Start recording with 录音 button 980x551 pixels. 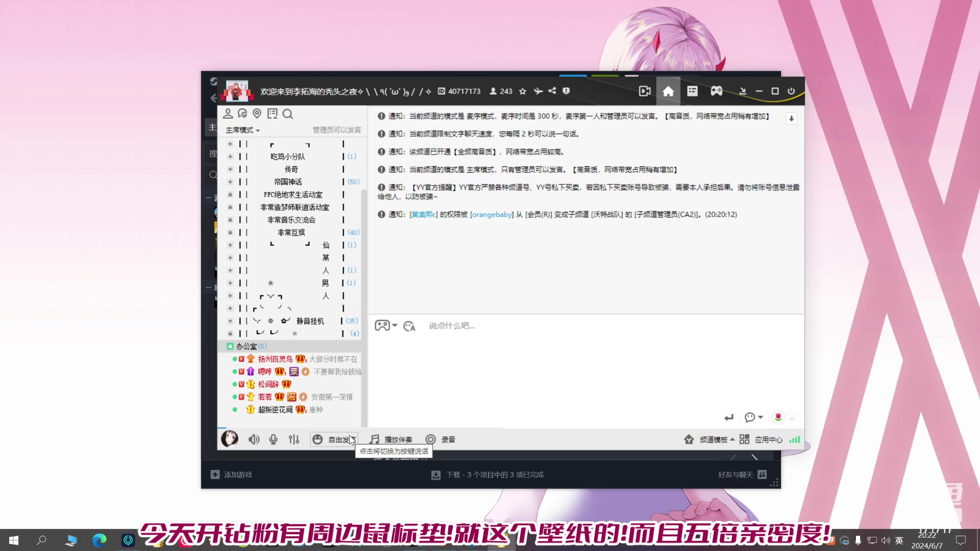coord(440,439)
